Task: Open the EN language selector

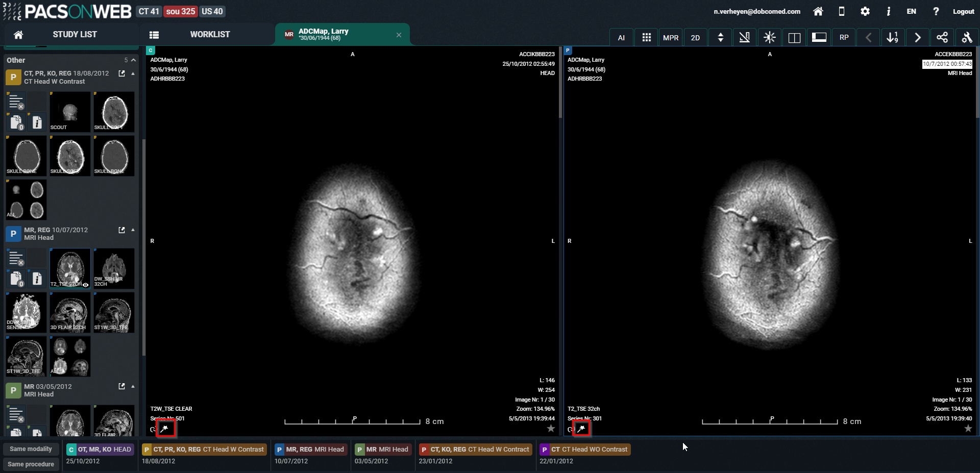Action: (x=911, y=11)
